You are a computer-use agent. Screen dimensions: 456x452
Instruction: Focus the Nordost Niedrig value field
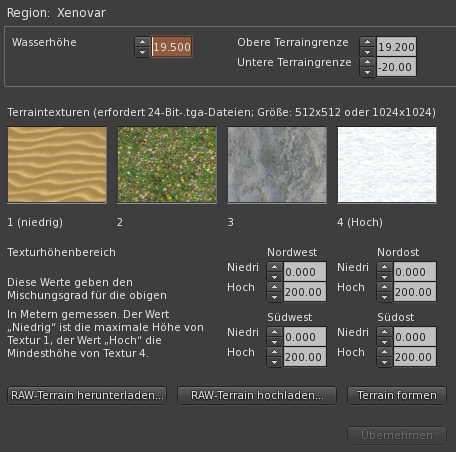pos(415,272)
